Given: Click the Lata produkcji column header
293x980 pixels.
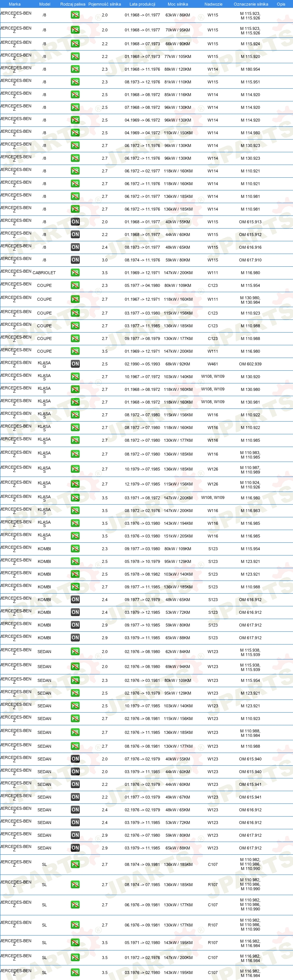Looking at the screenshot, I should pyautogui.click(x=142, y=4).
